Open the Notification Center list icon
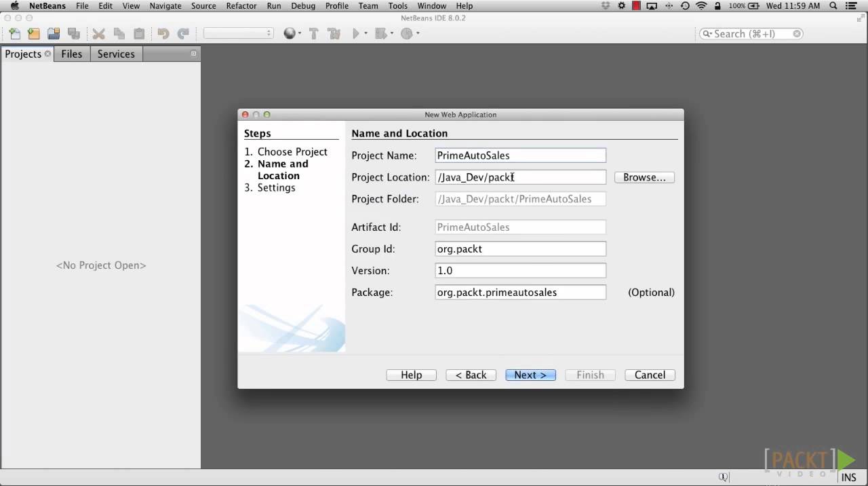This screenshot has width=868, height=486. coord(850,6)
